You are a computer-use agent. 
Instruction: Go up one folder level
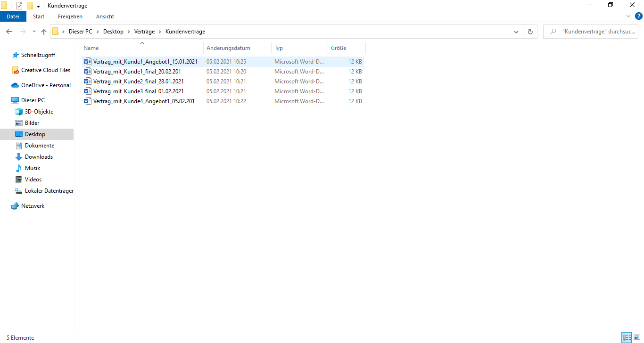[44, 32]
